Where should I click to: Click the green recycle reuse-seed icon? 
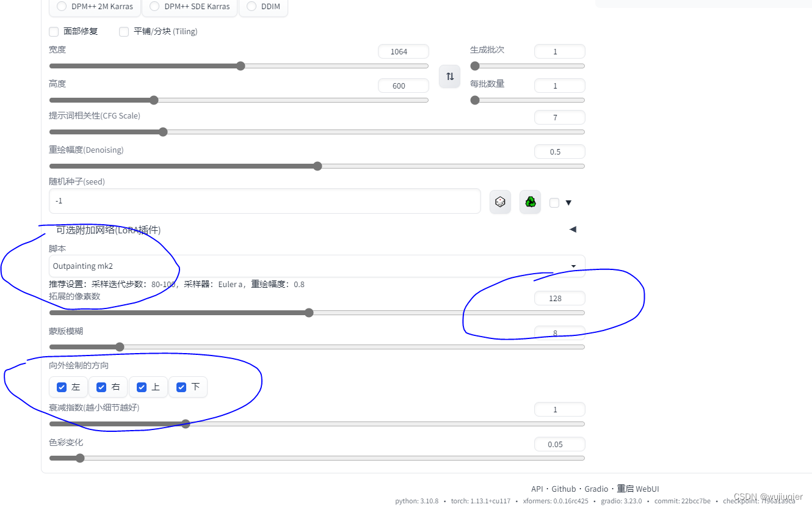[x=530, y=202]
